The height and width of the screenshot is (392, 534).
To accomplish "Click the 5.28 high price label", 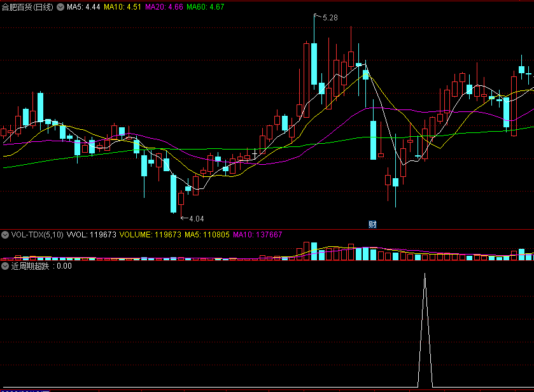I will (x=330, y=18).
